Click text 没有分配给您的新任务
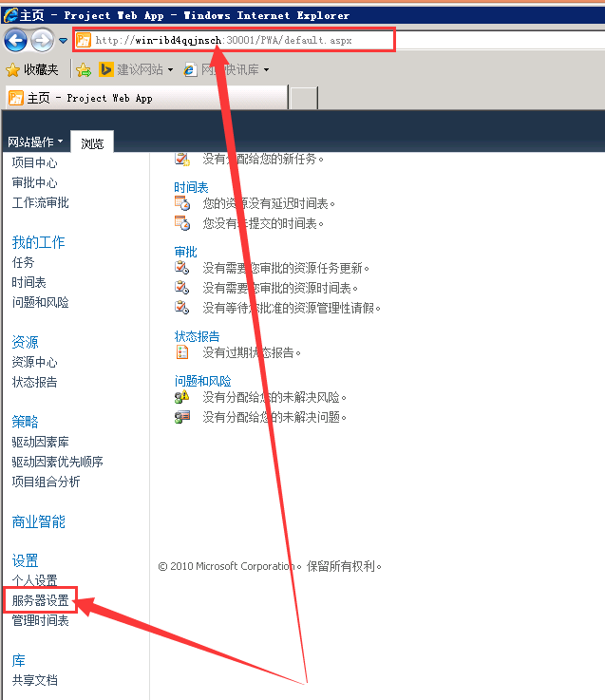 (263, 159)
